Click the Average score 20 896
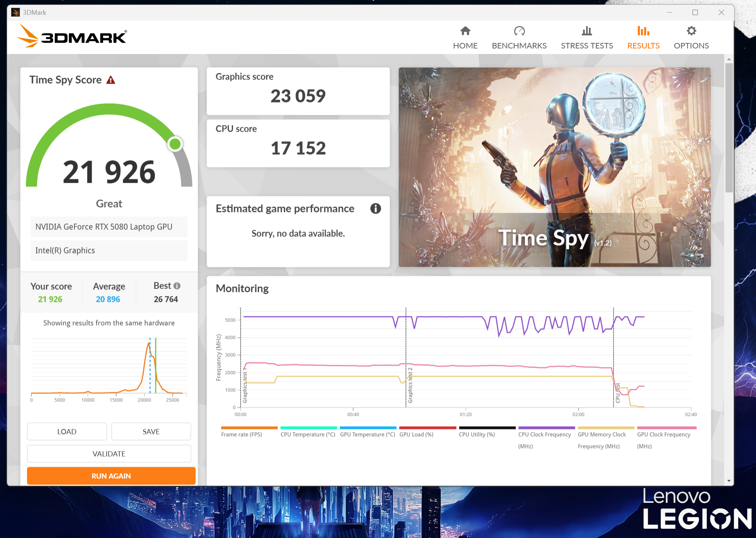This screenshot has width=756, height=538. click(x=108, y=299)
